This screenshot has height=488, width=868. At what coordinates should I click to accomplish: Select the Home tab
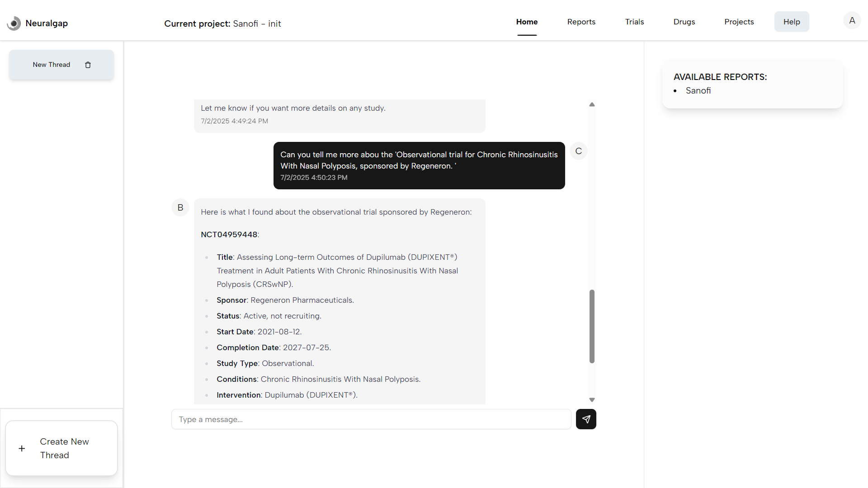pos(527,22)
